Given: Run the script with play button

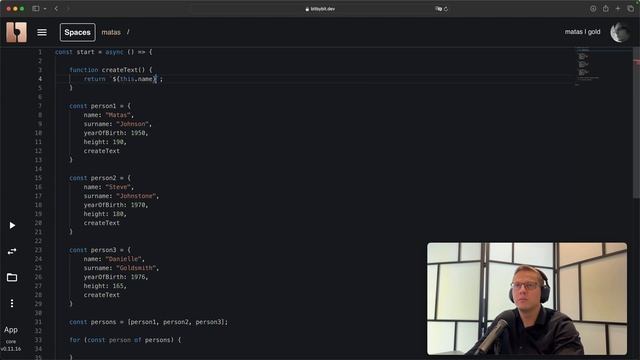Looking at the screenshot, I should (x=12, y=226).
